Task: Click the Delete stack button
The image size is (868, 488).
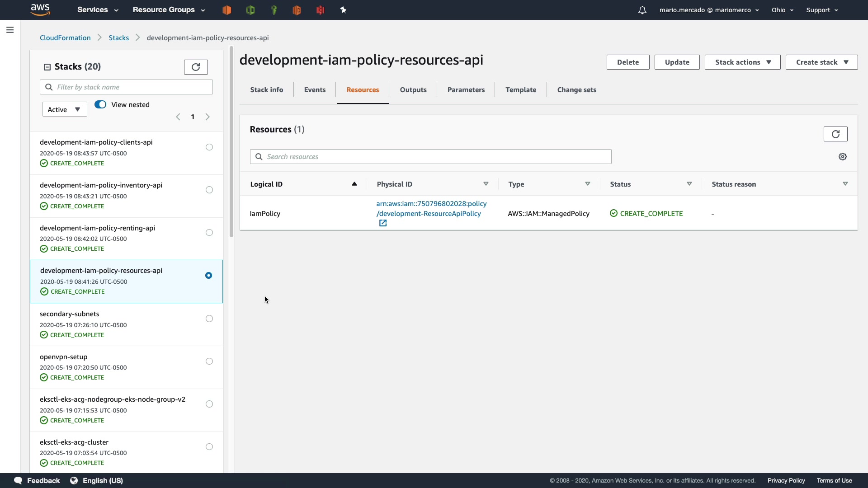Action: click(x=627, y=62)
